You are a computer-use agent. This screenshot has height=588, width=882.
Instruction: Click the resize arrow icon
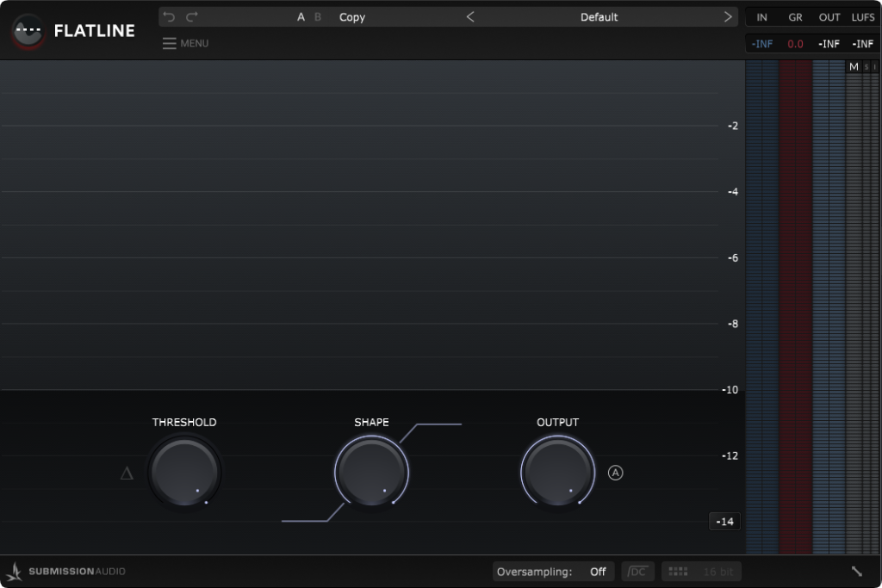pyautogui.click(x=857, y=571)
